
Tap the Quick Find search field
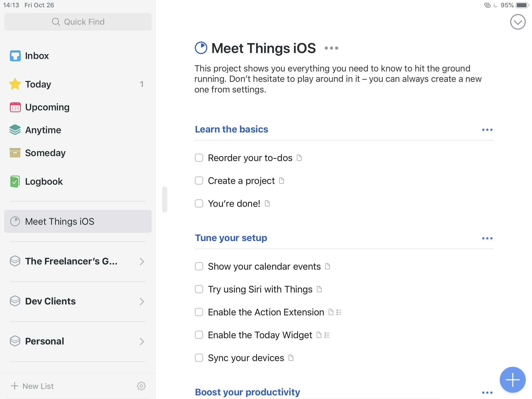click(78, 22)
